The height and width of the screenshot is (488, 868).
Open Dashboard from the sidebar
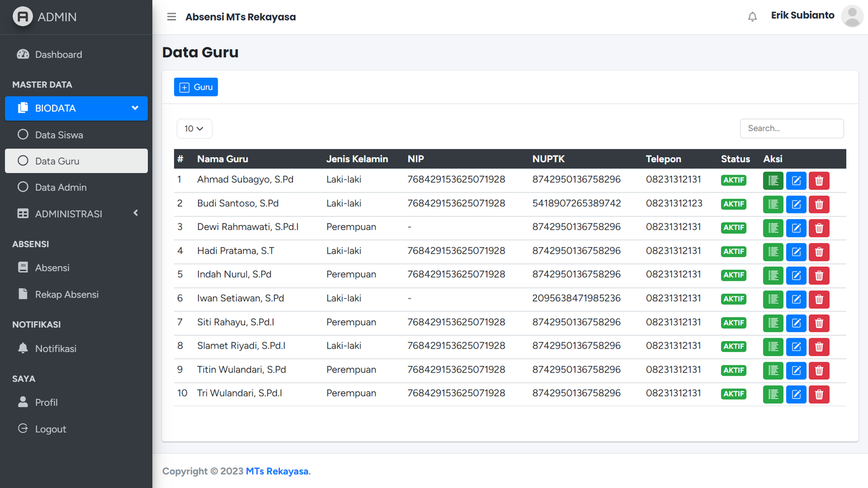pos(59,55)
